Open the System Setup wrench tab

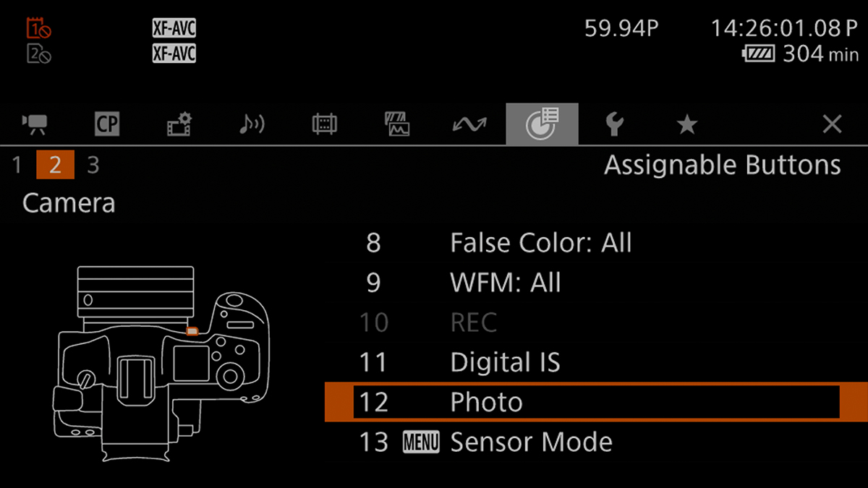pos(614,124)
